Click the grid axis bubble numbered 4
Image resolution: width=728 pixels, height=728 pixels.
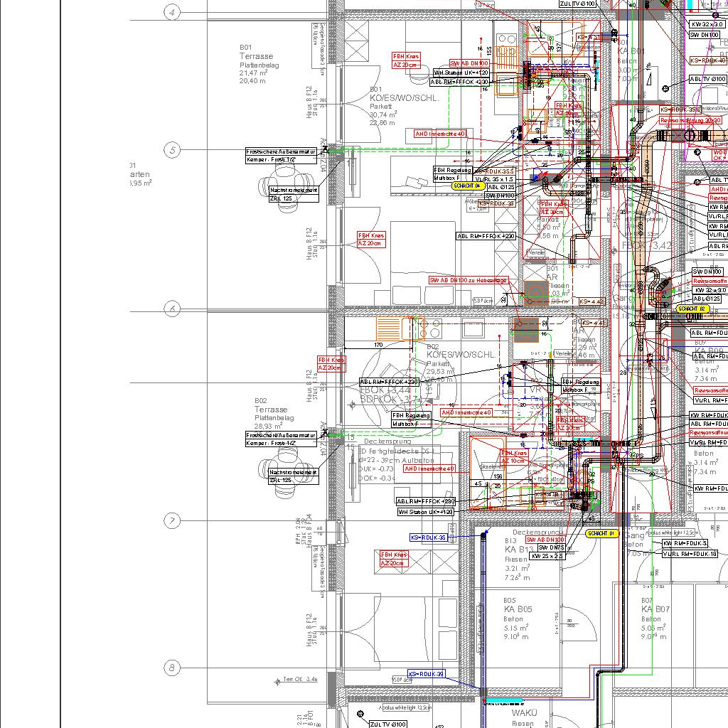click(171, 12)
